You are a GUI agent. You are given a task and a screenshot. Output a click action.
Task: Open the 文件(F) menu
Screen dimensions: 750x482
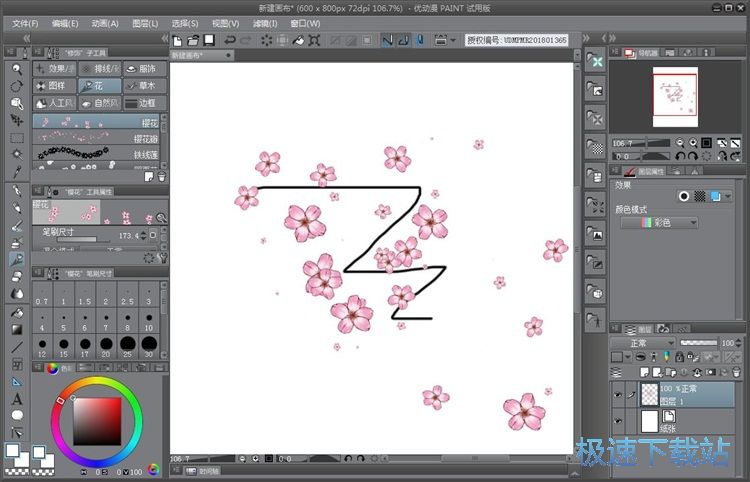coord(25,23)
